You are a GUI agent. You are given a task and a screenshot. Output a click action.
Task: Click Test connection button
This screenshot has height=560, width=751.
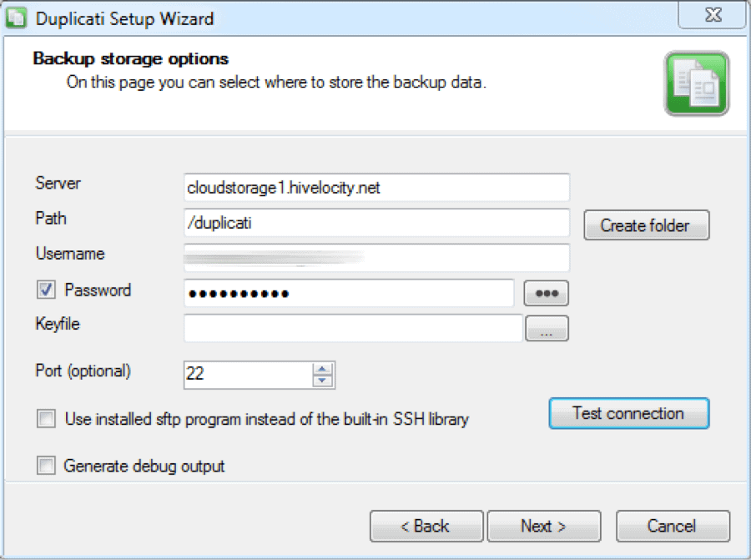tap(629, 413)
